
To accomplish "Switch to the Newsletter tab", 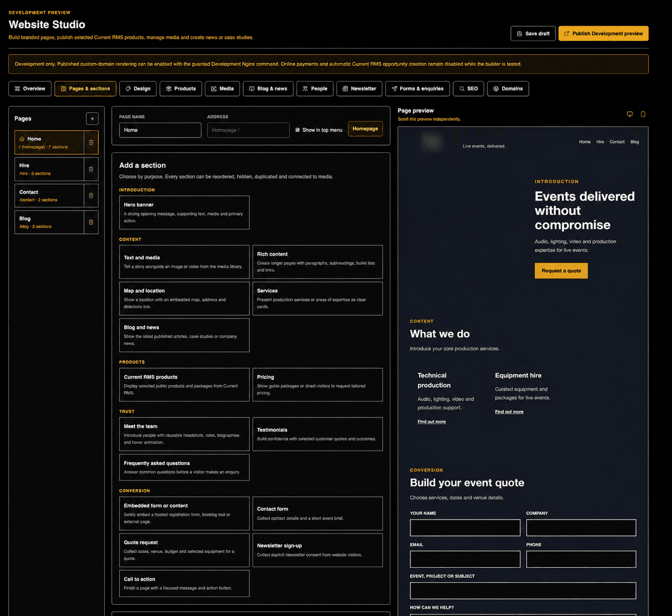I will (360, 89).
